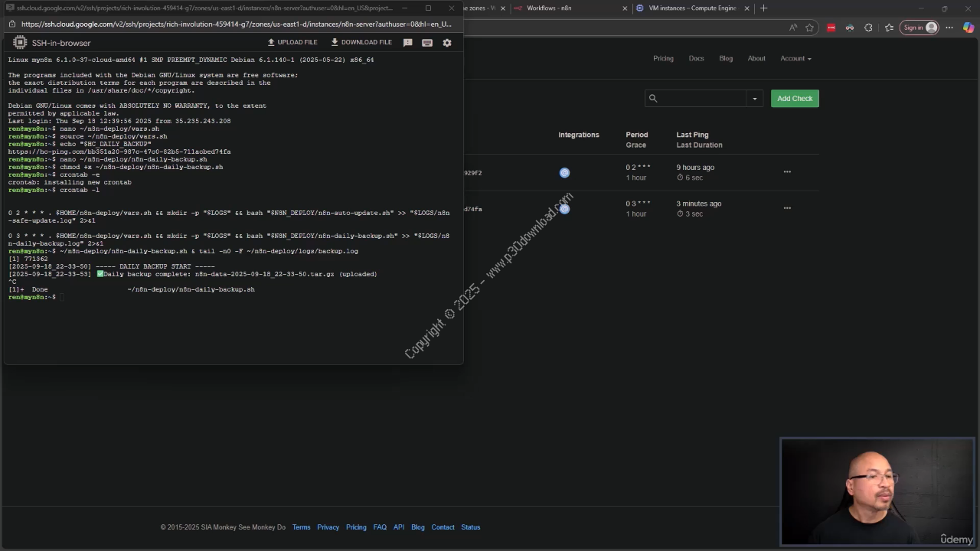Viewport: 980px width, 551px height.
Task: Expand the Account dropdown menu
Action: tap(795, 58)
